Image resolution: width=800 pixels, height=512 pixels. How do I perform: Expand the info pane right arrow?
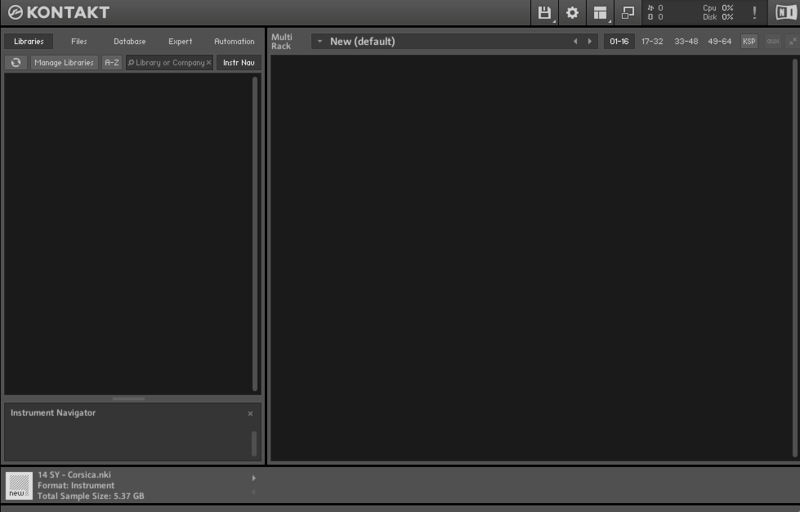click(x=254, y=478)
